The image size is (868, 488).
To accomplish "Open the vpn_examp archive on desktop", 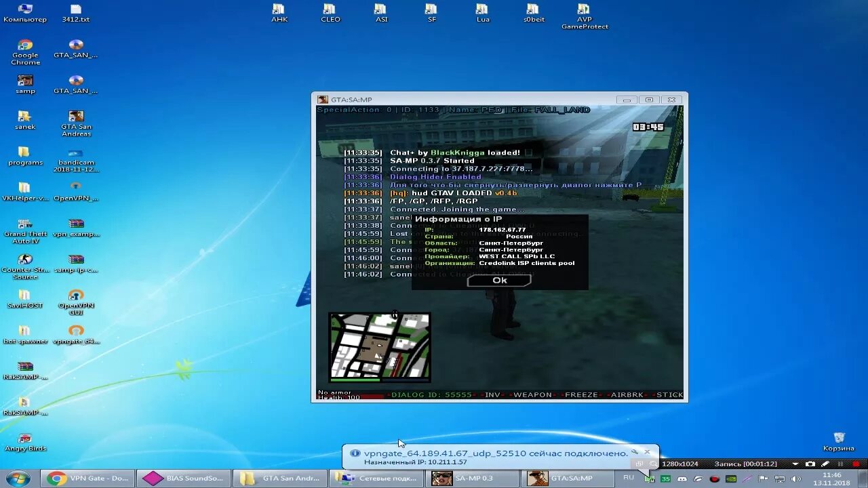I will pos(76,228).
